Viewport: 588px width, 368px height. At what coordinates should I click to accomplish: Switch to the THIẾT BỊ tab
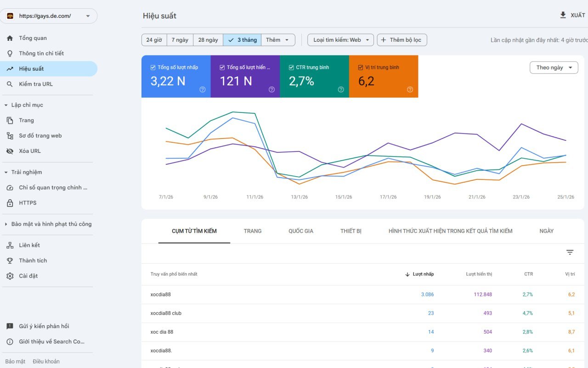coord(351,231)
